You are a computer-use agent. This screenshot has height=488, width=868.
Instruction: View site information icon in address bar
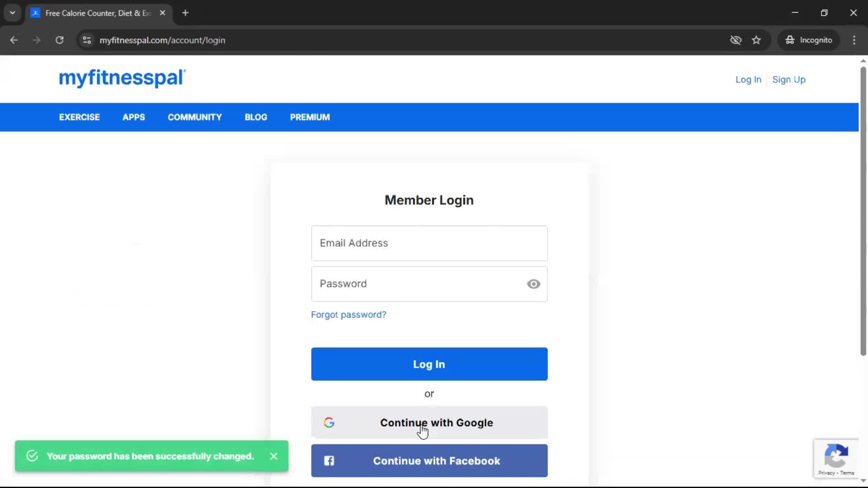tap(87, 40)
